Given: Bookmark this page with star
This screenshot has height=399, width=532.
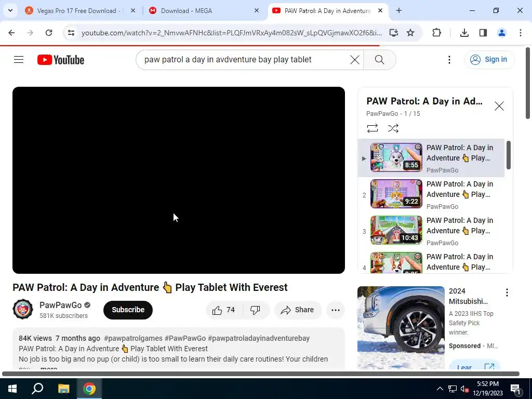Looking at the screenshot, I should (x=410, y=33).
